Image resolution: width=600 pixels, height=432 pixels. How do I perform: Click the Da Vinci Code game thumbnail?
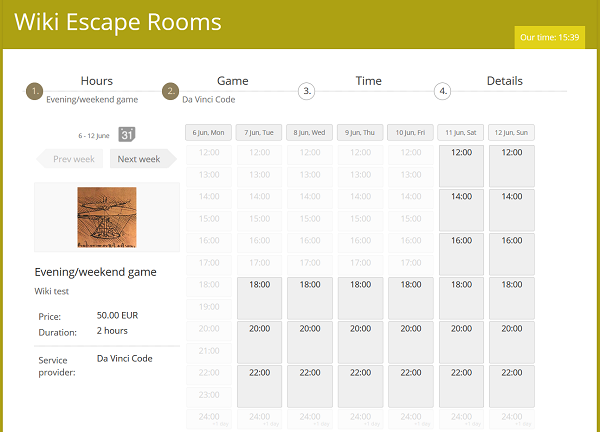[x=107, y=217]
